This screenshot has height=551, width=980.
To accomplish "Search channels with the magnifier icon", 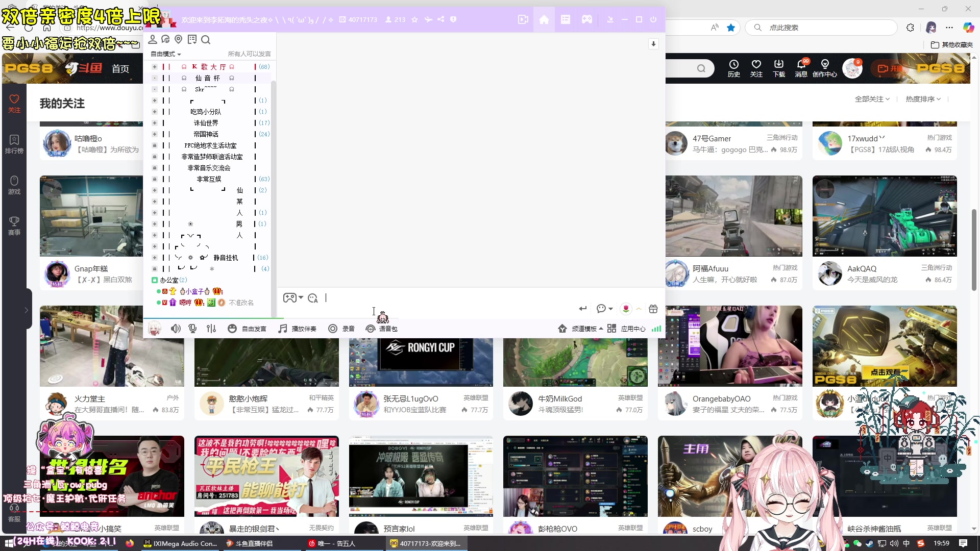I will 206,39.
